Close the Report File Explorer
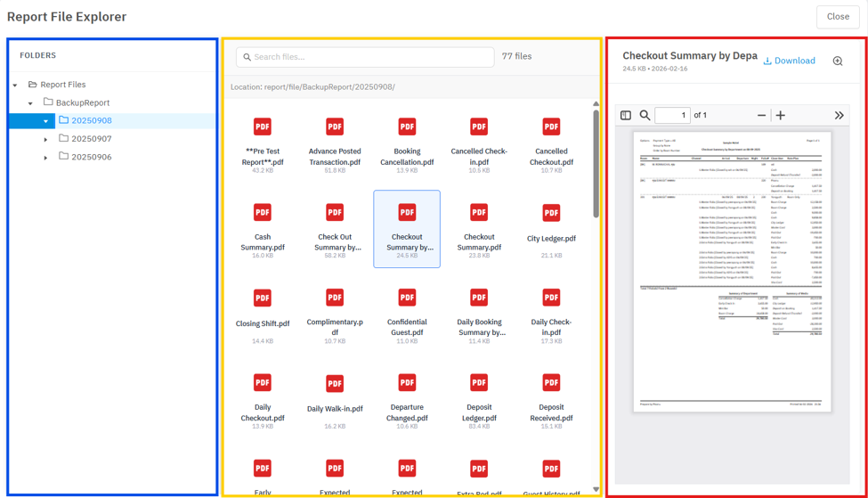Screen dimensions: 868x498 pos(838,17)
